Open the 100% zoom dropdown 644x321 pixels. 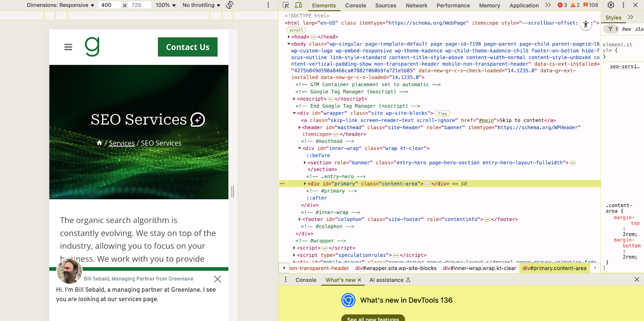166,5
